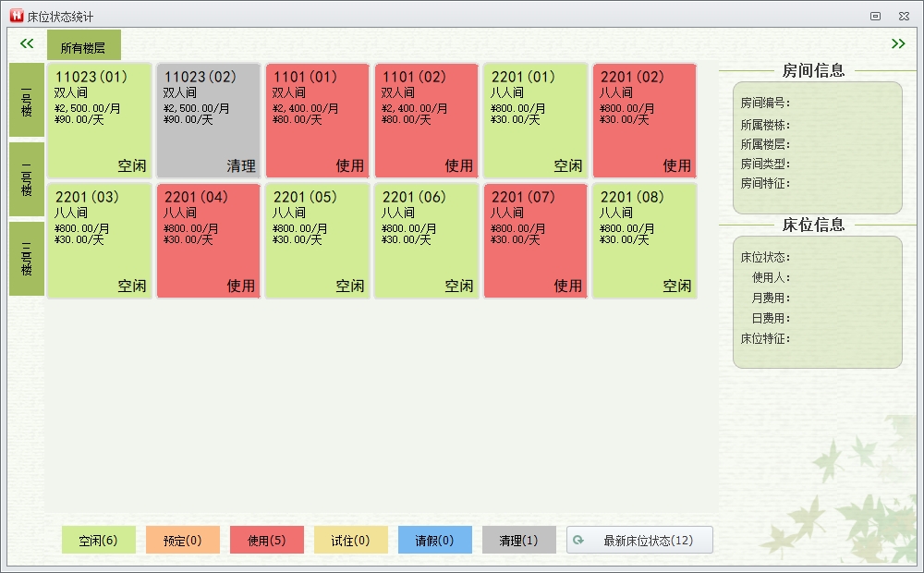
Task: Select the 所有楼层 tab
Action: (83, 47)
